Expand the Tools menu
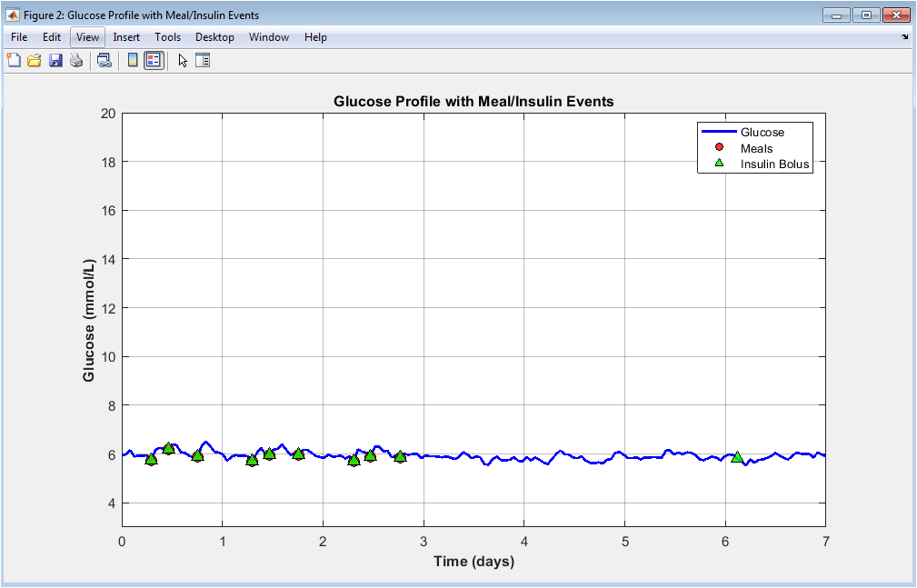The image size is (917, 588). point(167,37)
